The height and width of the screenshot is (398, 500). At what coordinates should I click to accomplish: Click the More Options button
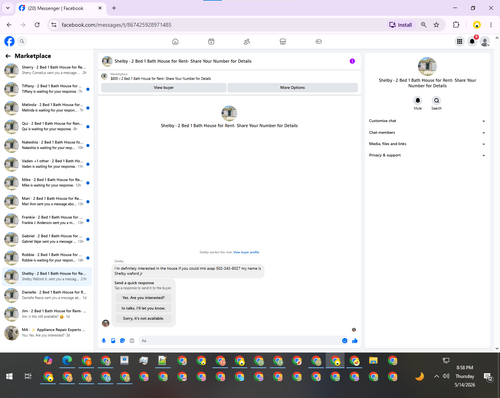pyautogui.click(x=292, y=88)
